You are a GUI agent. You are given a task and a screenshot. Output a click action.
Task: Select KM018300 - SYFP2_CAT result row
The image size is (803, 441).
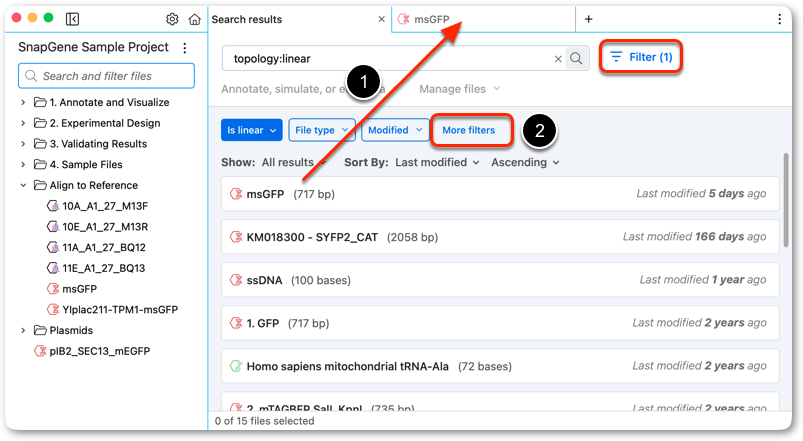click(500, 237)
